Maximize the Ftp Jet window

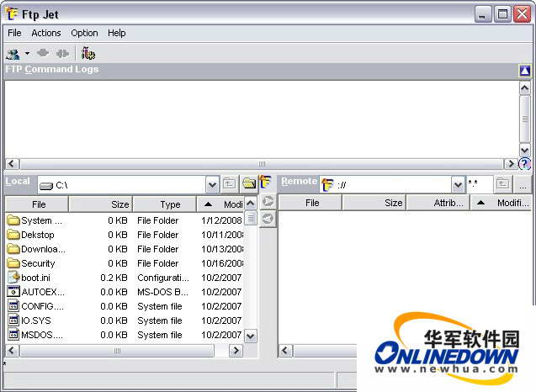pos(502,14)
